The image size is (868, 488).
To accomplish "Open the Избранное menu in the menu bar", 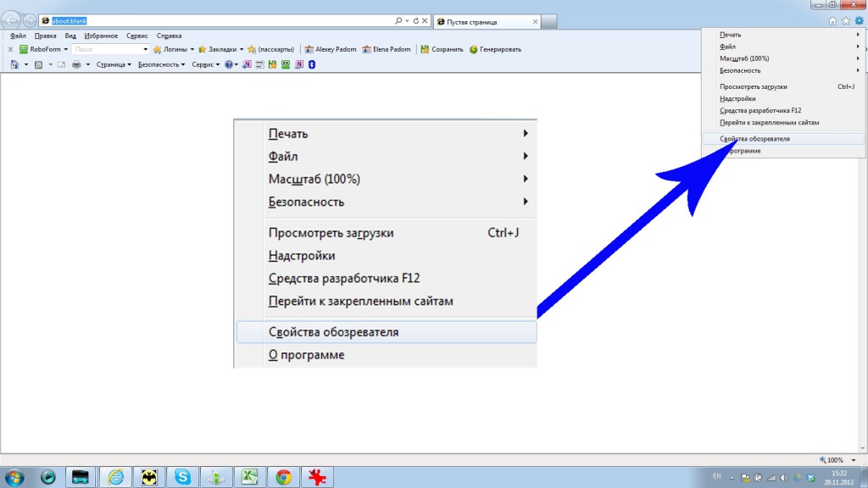I will click(x=101, y=36).
